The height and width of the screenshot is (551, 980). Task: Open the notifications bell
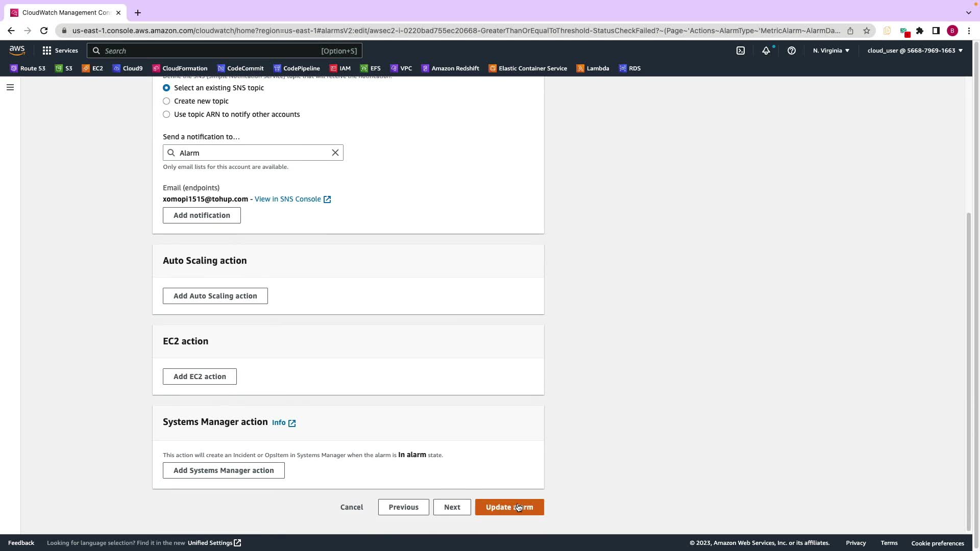tap(766, 51)
